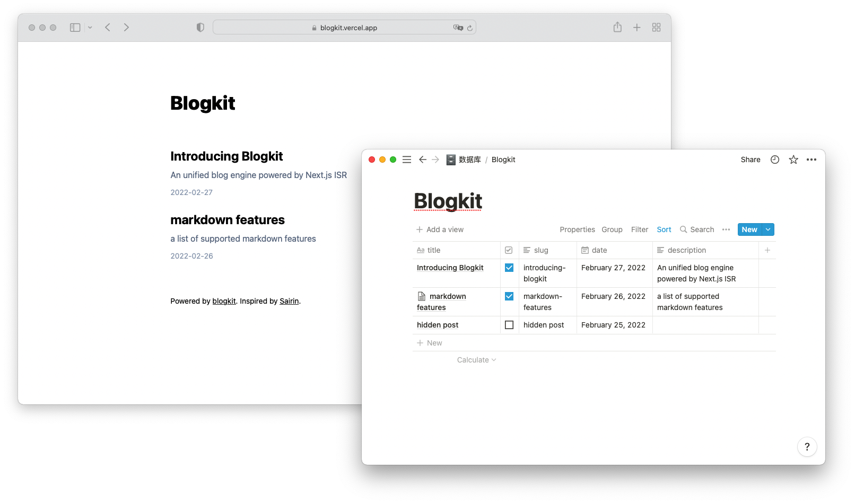Click slug column header
Screen dimensions: 855x504
coord(548,250)
